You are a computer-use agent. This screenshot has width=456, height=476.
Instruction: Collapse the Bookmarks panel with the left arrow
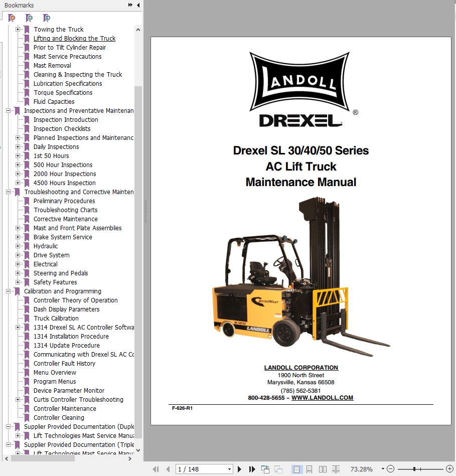point(138,5)
